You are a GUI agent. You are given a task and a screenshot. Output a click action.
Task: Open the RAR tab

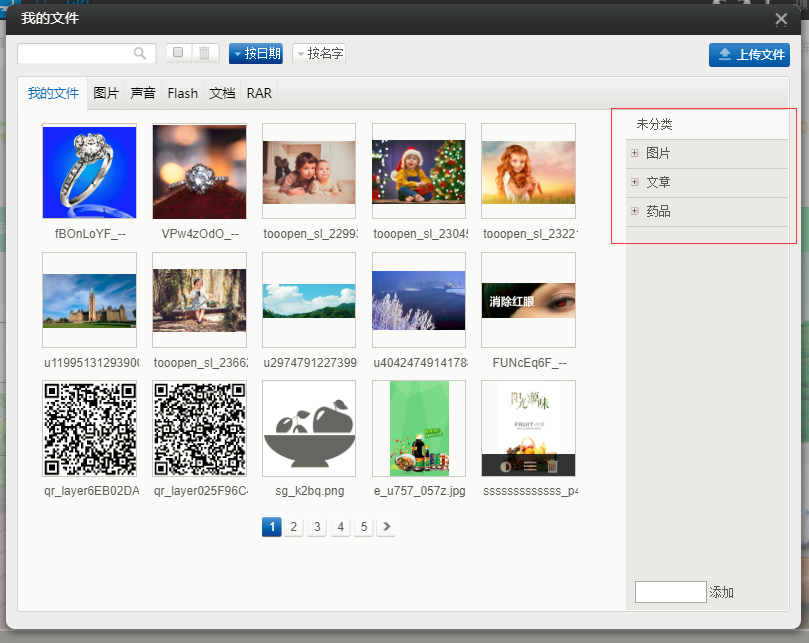click(259, 93)
